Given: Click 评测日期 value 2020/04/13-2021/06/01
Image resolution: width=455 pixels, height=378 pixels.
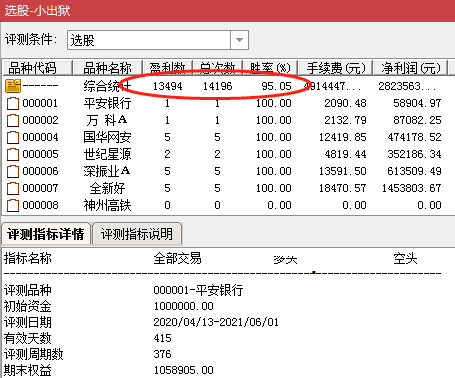Looking at the screenshot, I should coord(216,322).
